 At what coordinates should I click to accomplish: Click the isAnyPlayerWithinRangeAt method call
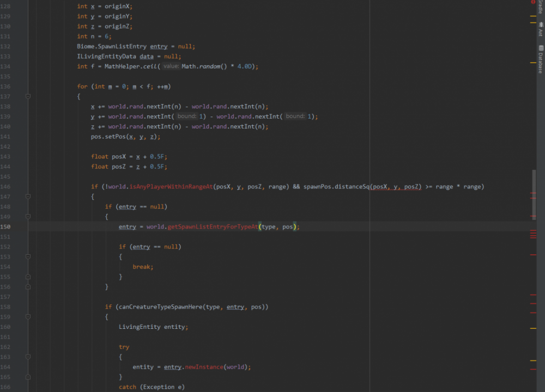point(171,187)
